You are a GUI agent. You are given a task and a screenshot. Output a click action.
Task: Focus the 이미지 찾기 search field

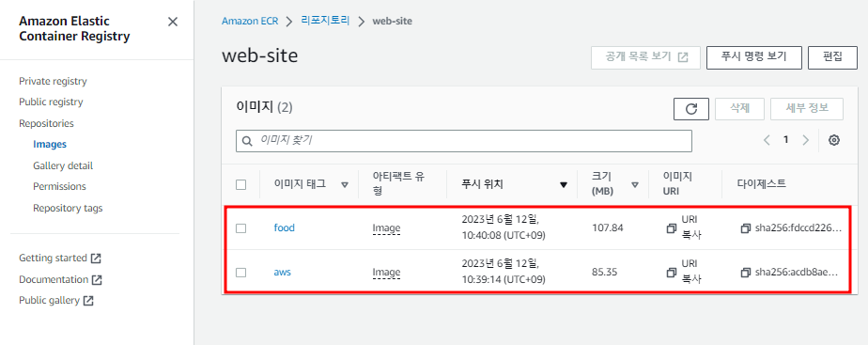[x=464, y=141]
